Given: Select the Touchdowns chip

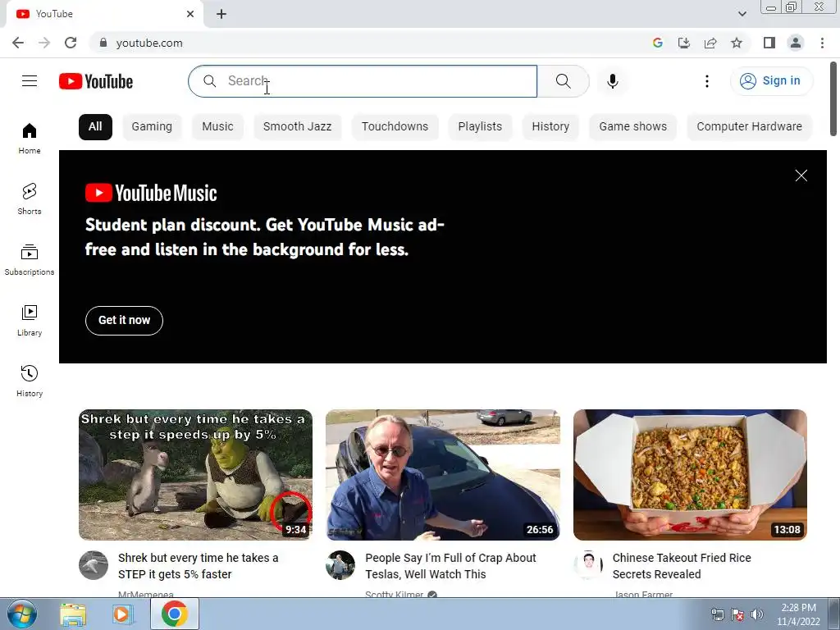Looking at the screenshot, I should point(395,127).
